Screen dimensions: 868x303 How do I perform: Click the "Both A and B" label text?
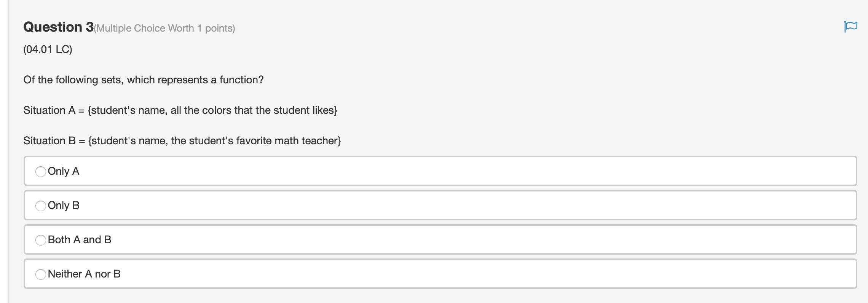(x=80, y=240)
